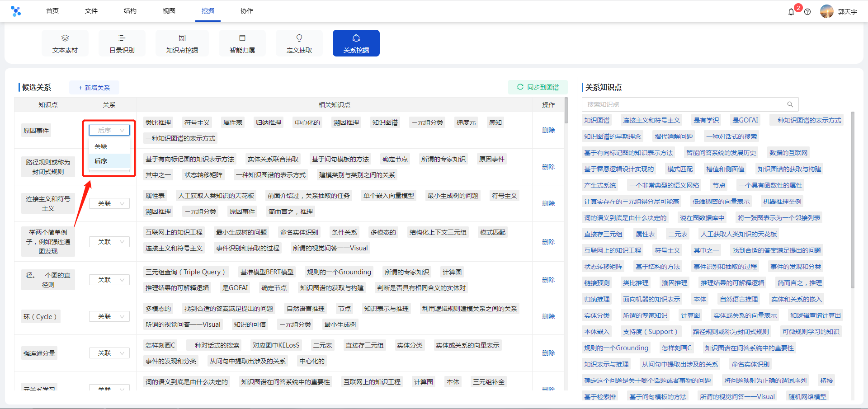The height and width of the screenshot is (409, 868).
Task: Delete the 环（Cycle）row
Action: [548, 316]
